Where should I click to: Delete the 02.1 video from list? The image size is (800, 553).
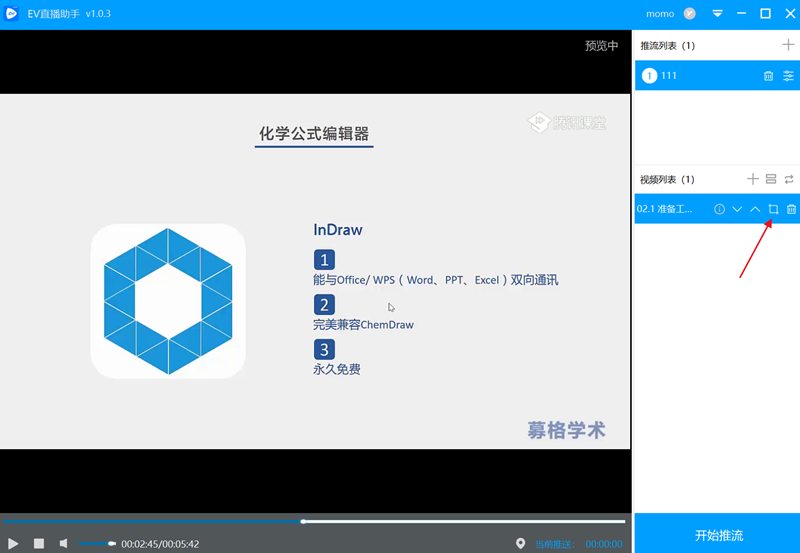point(791,209)
